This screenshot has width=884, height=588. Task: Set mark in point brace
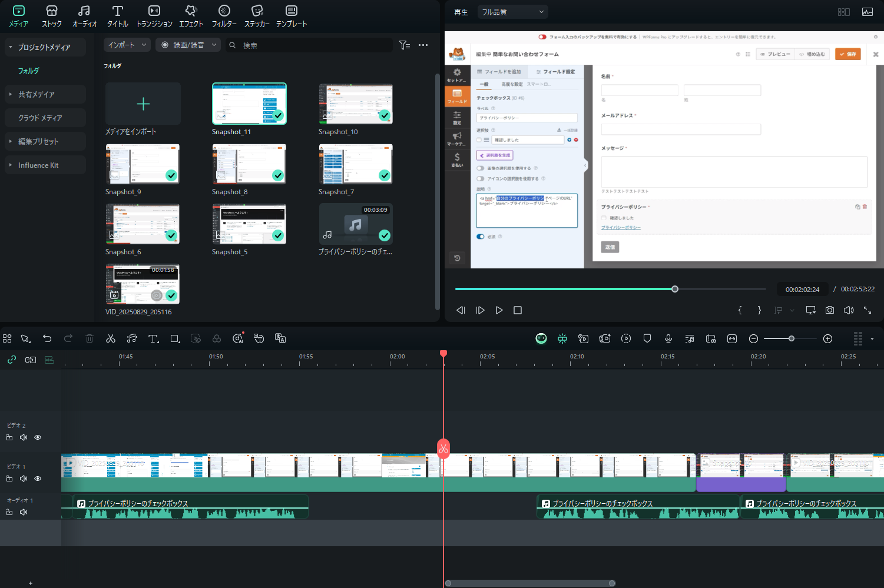740,310
